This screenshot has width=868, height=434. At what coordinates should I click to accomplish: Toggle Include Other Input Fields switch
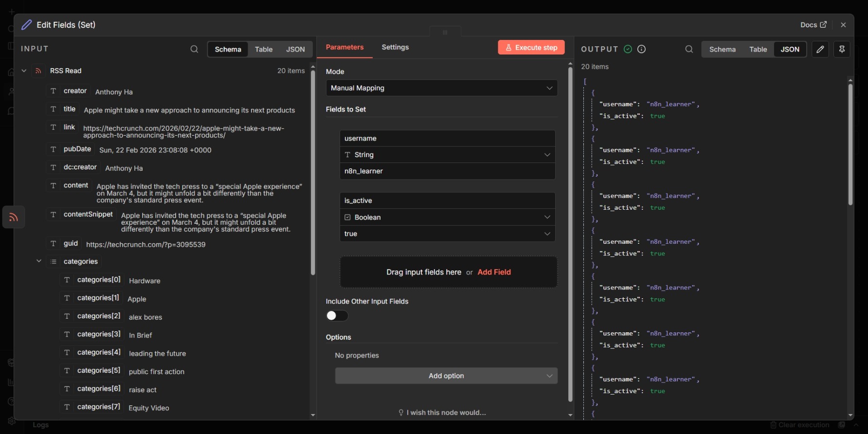coord(337,316)
